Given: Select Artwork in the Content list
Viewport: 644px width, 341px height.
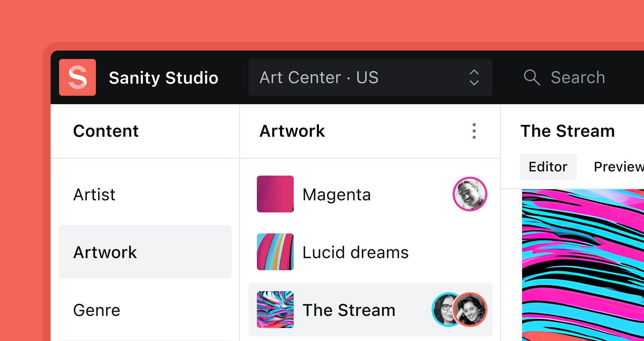Looking at the screenshot, I should pos(145,252).
